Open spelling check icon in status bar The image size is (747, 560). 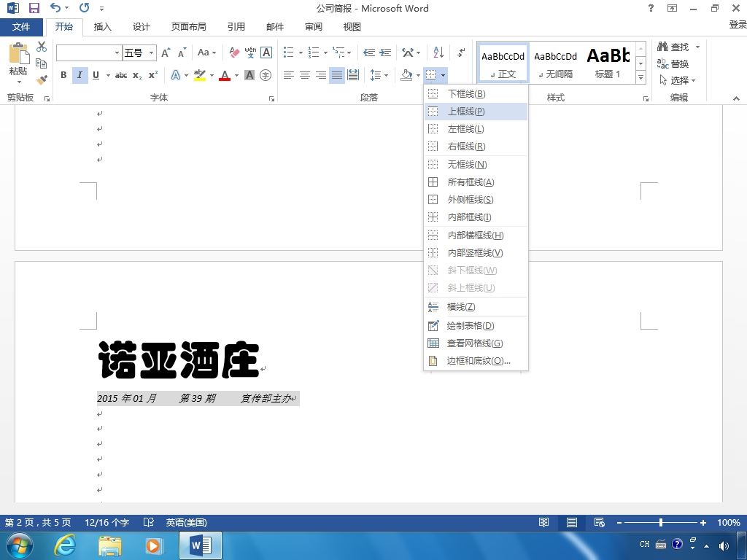pyautogui.click(x=149, y=522)
